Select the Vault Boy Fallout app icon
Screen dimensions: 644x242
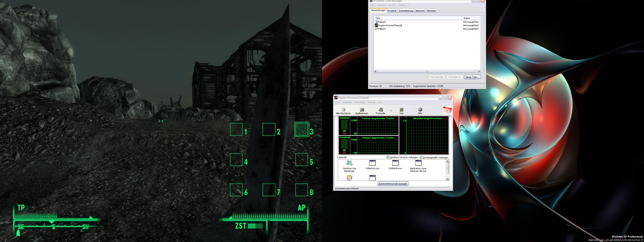350,178
